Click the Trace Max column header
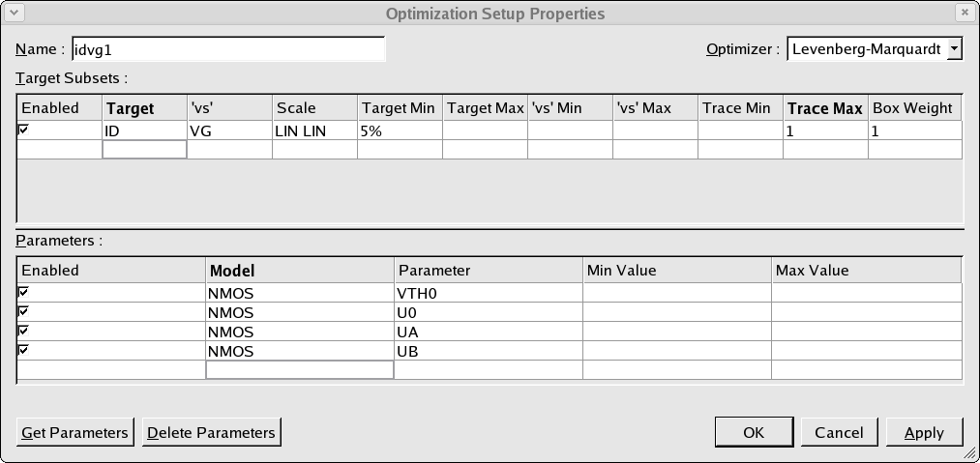The image size is (980, 463). pyautogui.click(x=825, y=108)
